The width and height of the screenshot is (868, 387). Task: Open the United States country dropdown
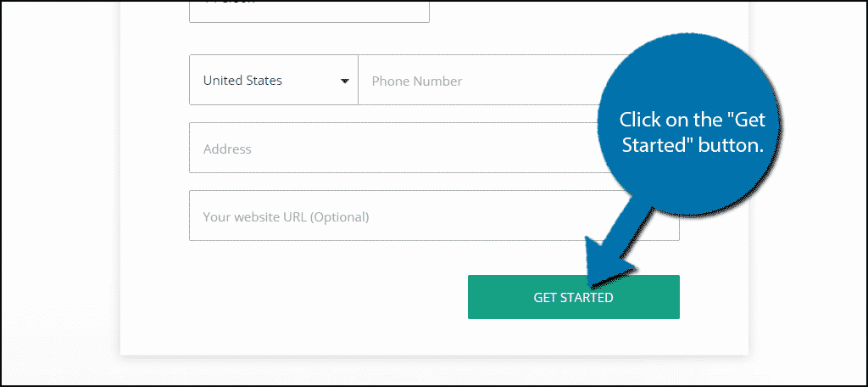point(273,81)
